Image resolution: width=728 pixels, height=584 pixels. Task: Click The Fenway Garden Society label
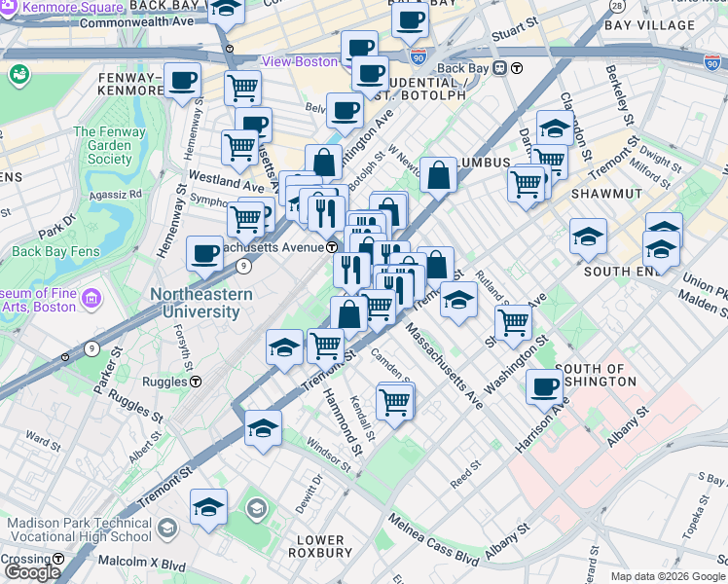pos(110,145)
